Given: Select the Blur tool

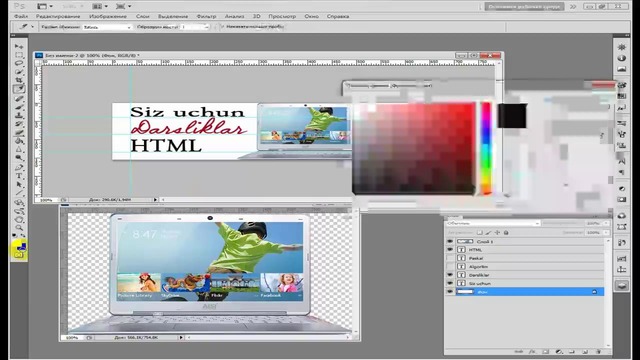Looking at the screenshot, I should point(19,150).
